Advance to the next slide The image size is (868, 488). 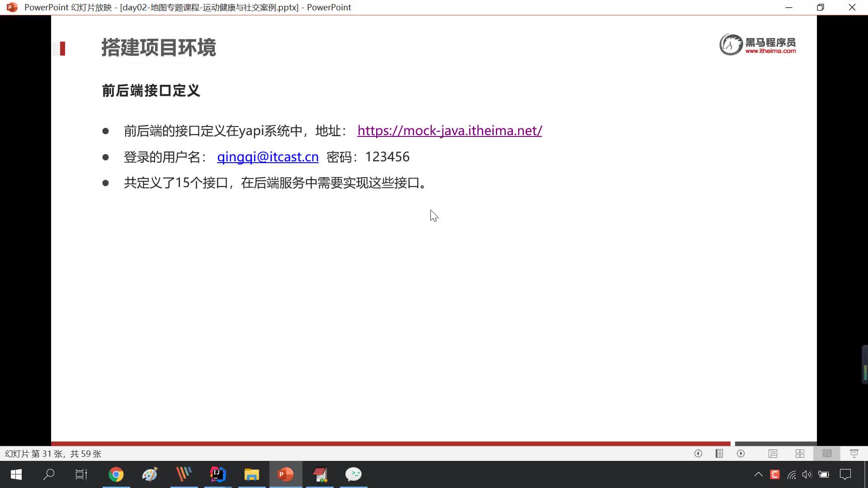[741, 453]
